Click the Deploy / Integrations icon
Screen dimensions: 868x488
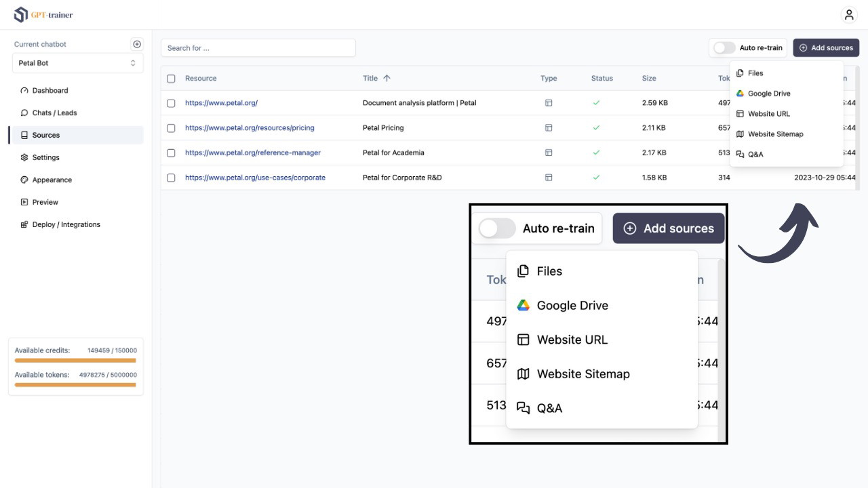(x=24, y=225)
